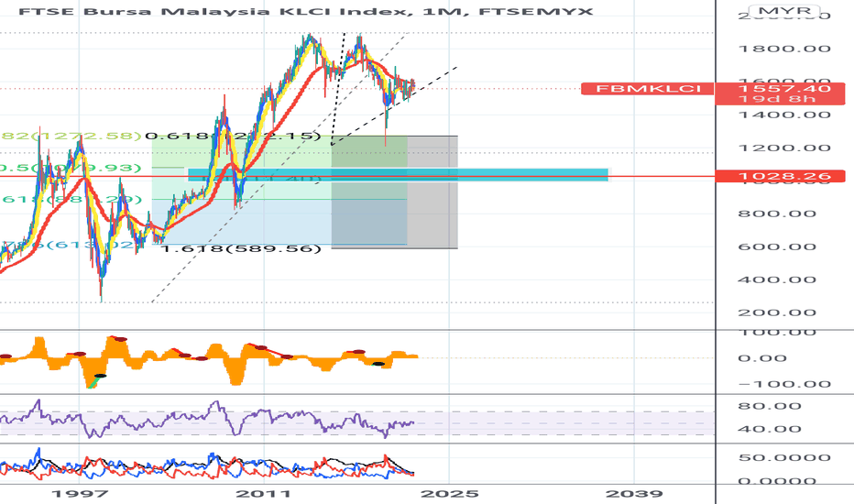854x504 pixels.
Task: Click the 19d 8h countdown label
Action: [x=777, y=99]
